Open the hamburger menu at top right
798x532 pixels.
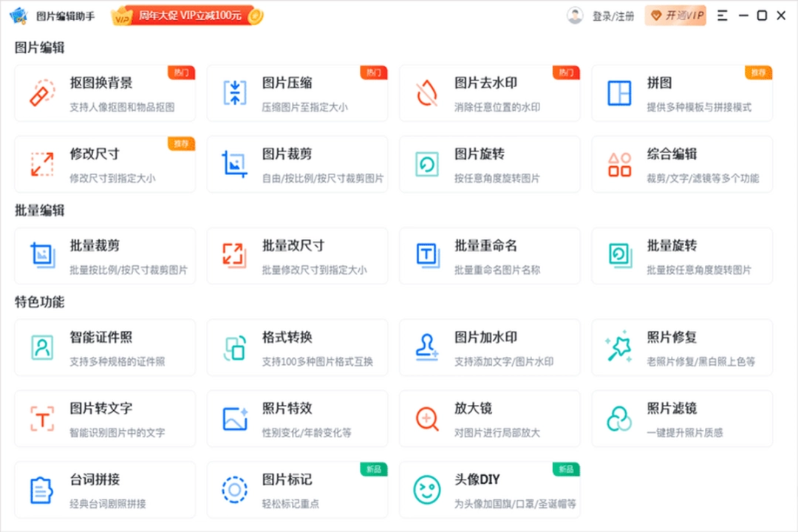coord(722,15)
